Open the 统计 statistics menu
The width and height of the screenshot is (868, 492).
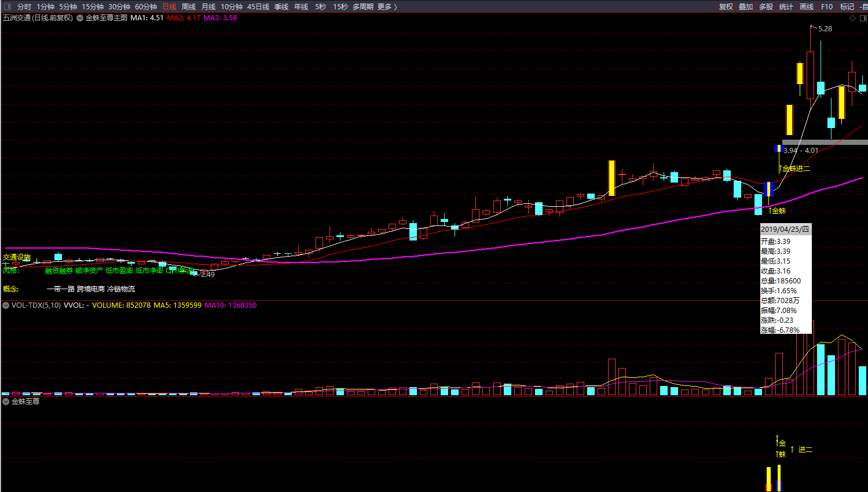pyautogui.click(x=786, y=7)
